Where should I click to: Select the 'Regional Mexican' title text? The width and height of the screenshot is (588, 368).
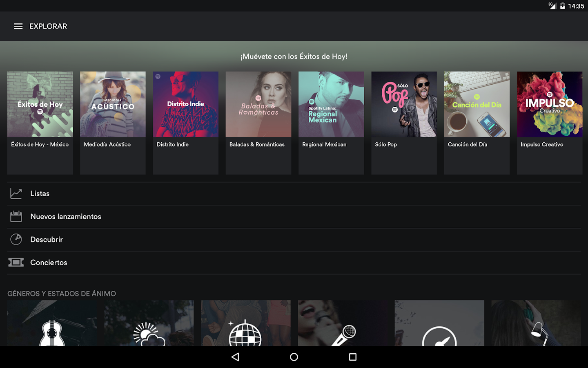(324, 144)
